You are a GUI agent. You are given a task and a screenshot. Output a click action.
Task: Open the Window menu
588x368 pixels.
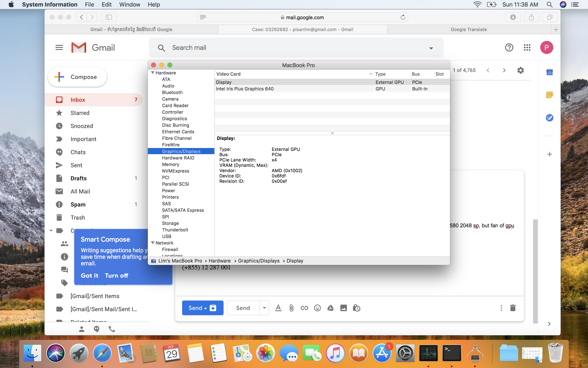tap(129, 4)
